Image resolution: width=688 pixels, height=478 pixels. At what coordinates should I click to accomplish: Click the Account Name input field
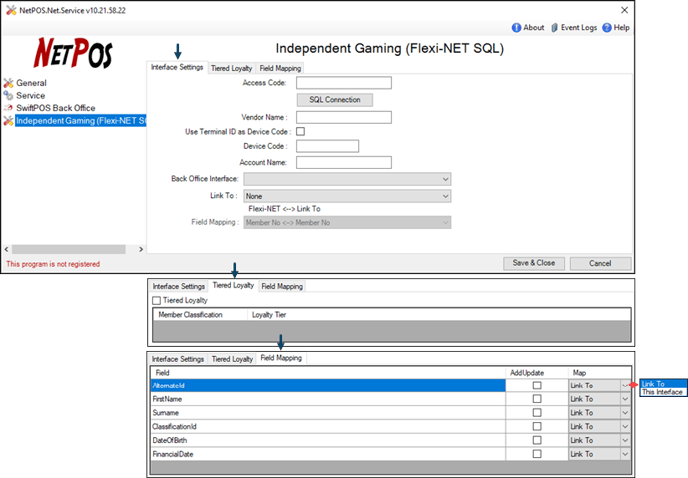click(x=344, y=162)
